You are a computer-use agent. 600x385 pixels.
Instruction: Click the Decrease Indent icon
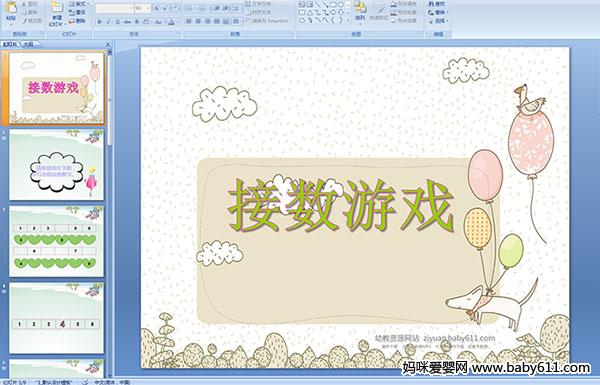click(x=217, y=8)
